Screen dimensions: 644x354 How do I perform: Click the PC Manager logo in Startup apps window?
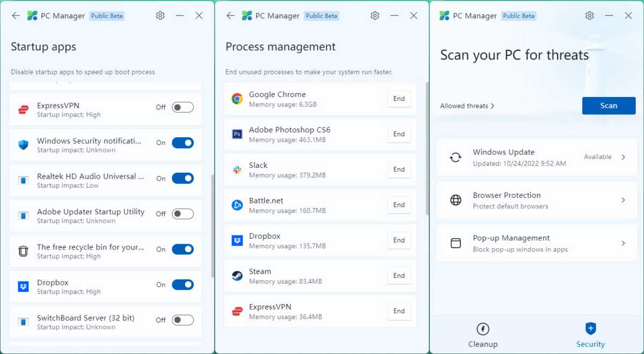point(32,16)
